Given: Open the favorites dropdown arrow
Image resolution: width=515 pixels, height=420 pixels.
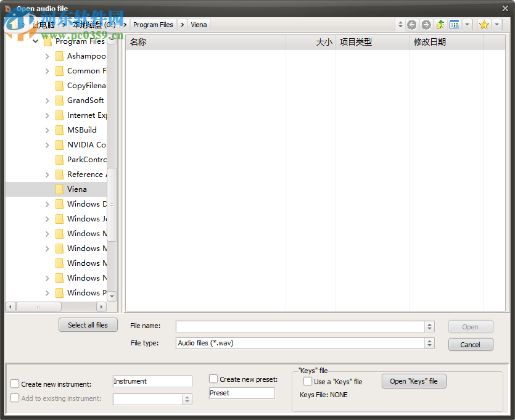Looking at the screenshot, I should point(497,25).
